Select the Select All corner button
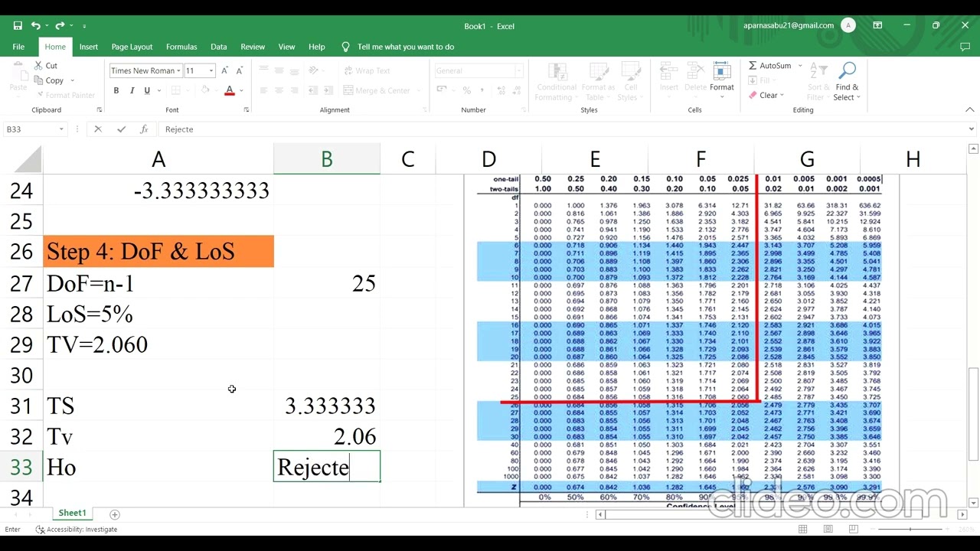The height and width of the screenshot is (551, 980). click(x=28, y=159)
